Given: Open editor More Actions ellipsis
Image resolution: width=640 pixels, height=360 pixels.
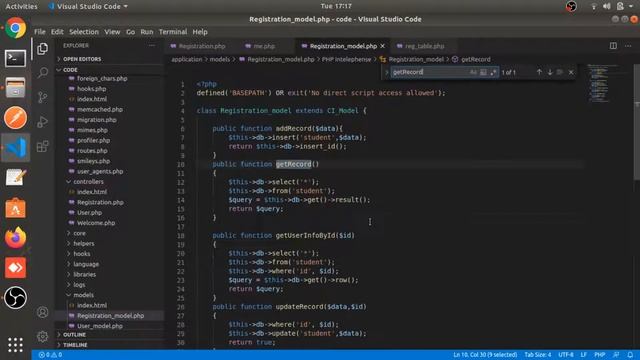Looking at the screenshot, I should 628,46.
